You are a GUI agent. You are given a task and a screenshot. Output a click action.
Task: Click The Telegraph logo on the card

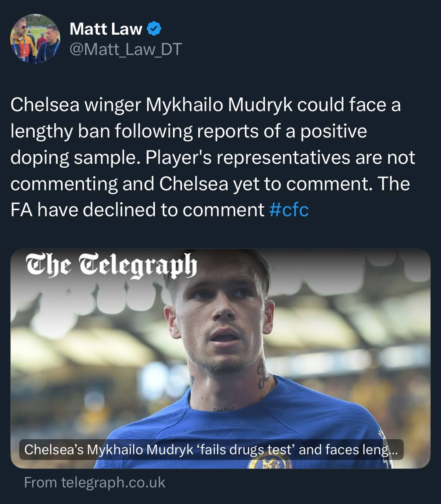click(111, 265)
